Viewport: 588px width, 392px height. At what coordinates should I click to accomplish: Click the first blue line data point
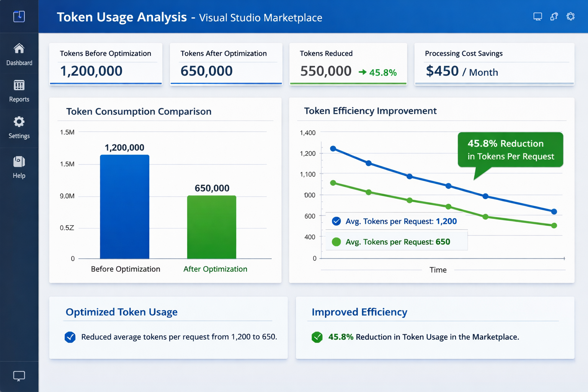[x=333, y=149]
